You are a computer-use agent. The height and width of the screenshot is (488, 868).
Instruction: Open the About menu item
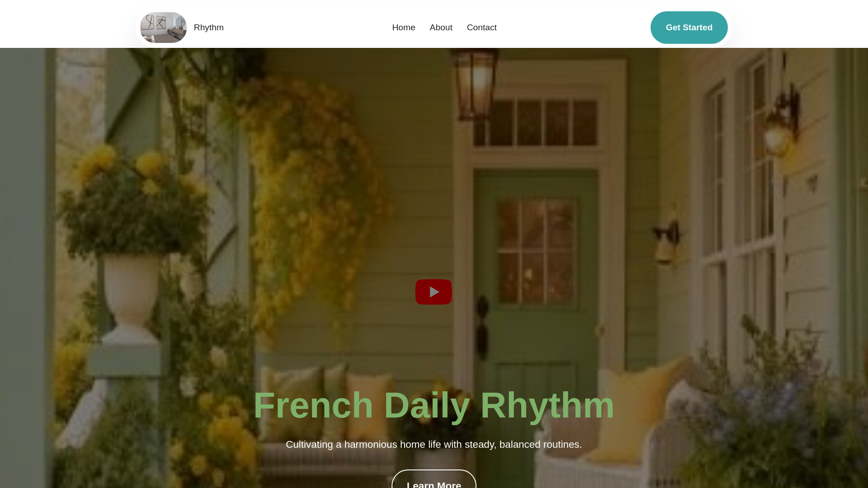point(441,28)
